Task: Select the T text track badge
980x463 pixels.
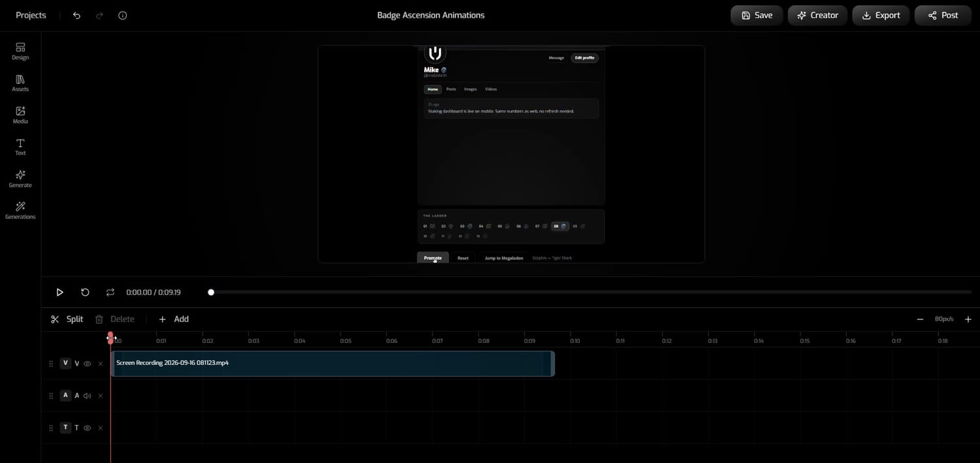Action: click(65, 427)
